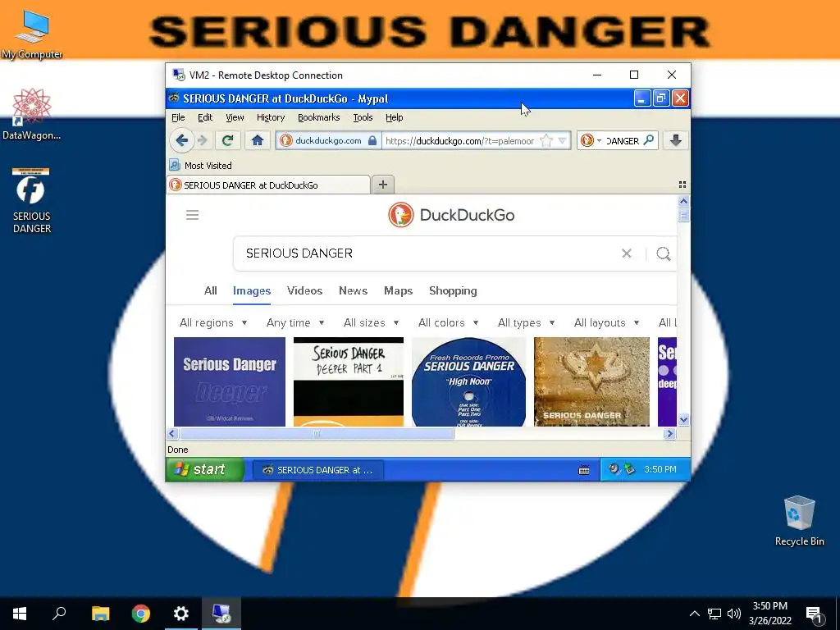Screen dimensions: 840x630
Task: Bookmark this page with the star icon
Action: [x=546, y=141]
